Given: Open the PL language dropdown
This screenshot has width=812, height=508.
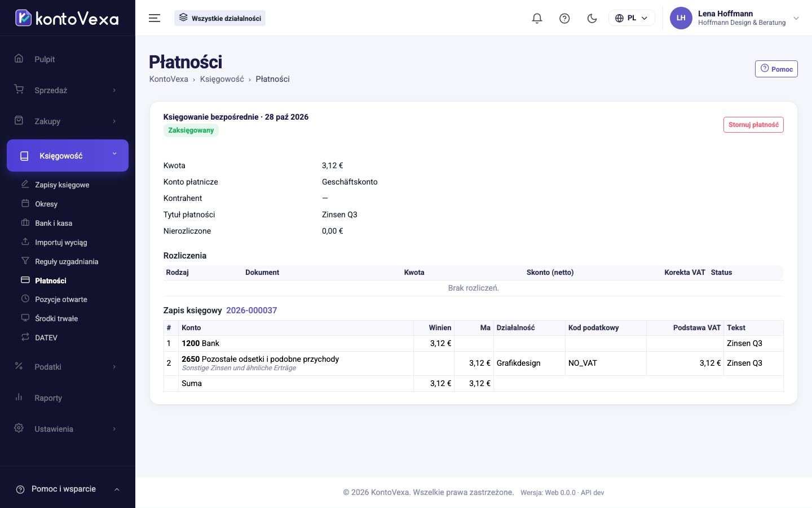Looking at the screenshot, I should click(632, 18).
